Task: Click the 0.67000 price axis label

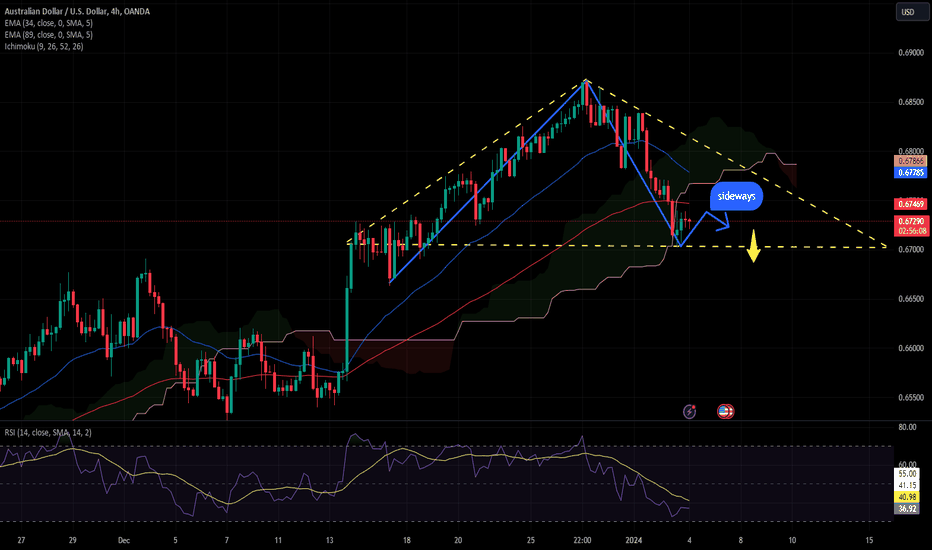Action: coord(911,249)
